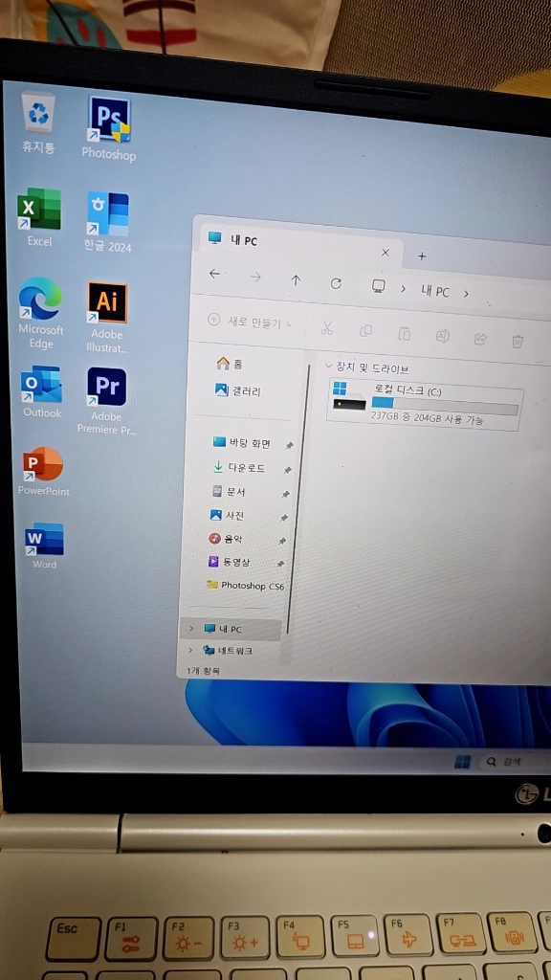Viewport: 551px width, 980px height.
Task: Go back with the left arrow button
Action: click(x=214, y=274)
